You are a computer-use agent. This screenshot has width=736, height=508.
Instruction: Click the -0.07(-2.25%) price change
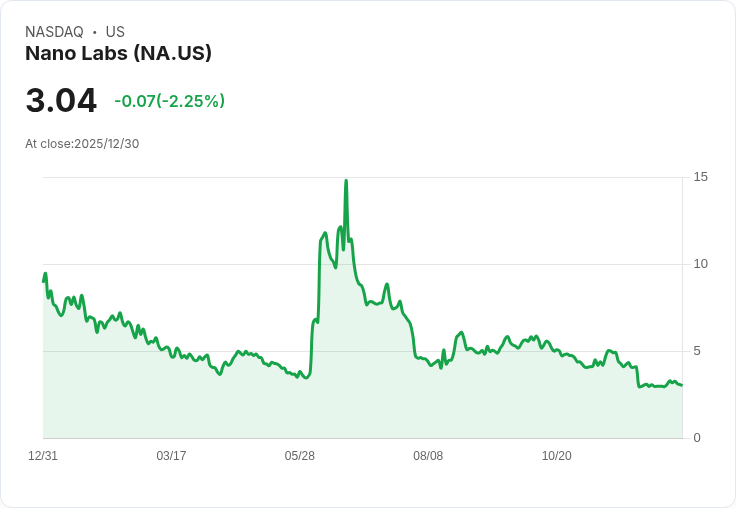[x=169, y=101]
